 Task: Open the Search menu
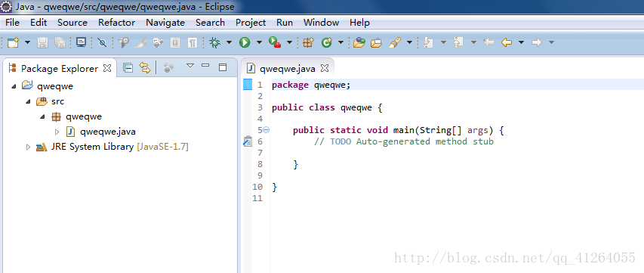(x=211, y=23)
